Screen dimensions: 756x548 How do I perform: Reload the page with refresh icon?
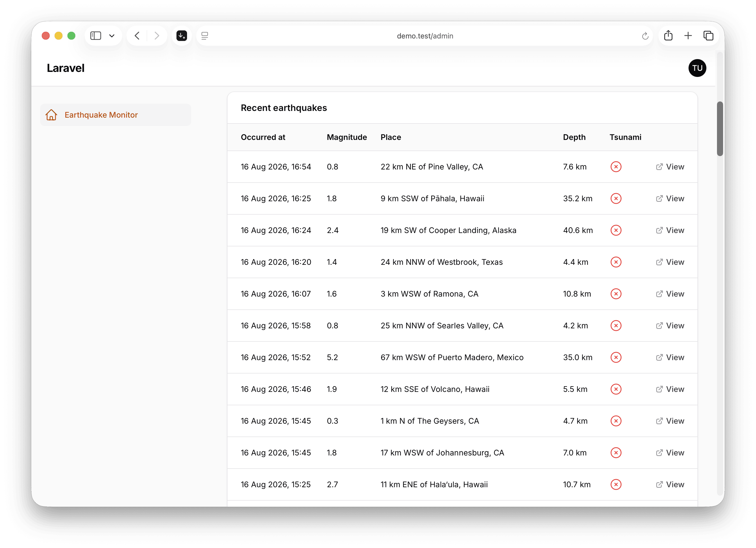645,36
